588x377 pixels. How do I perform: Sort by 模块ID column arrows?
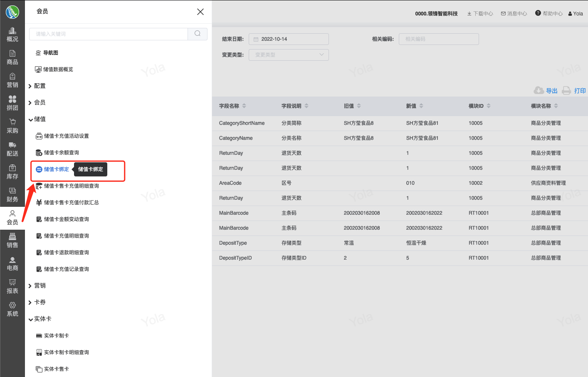pos(489,106)
